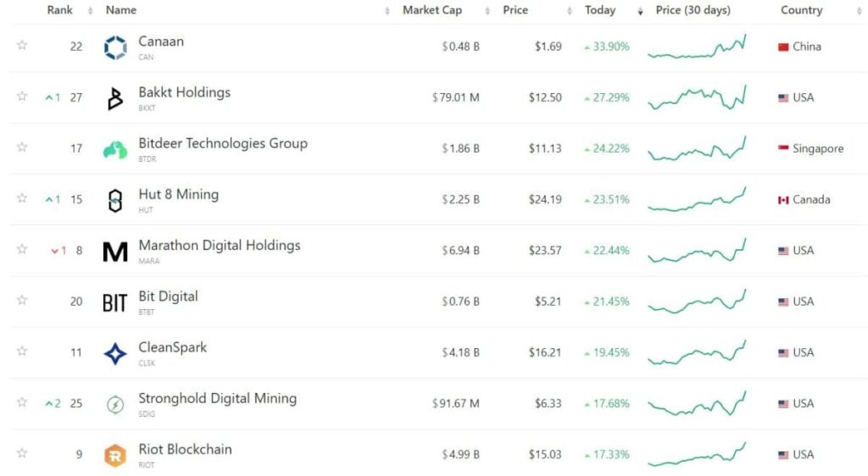The height and width of the screenshot is (476, 868).
Task: Open the Hut 8 Mining name link
Action: [x=178, y=195]
